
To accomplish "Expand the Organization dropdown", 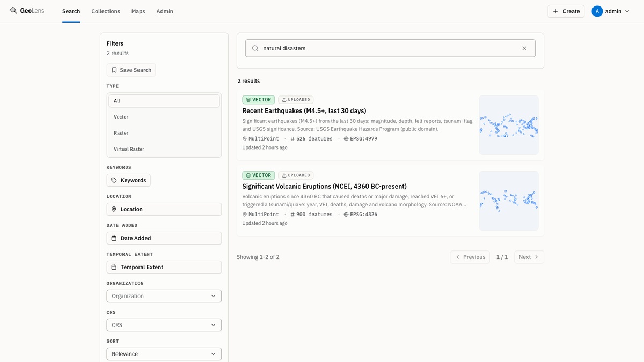I will click(164, 296).
